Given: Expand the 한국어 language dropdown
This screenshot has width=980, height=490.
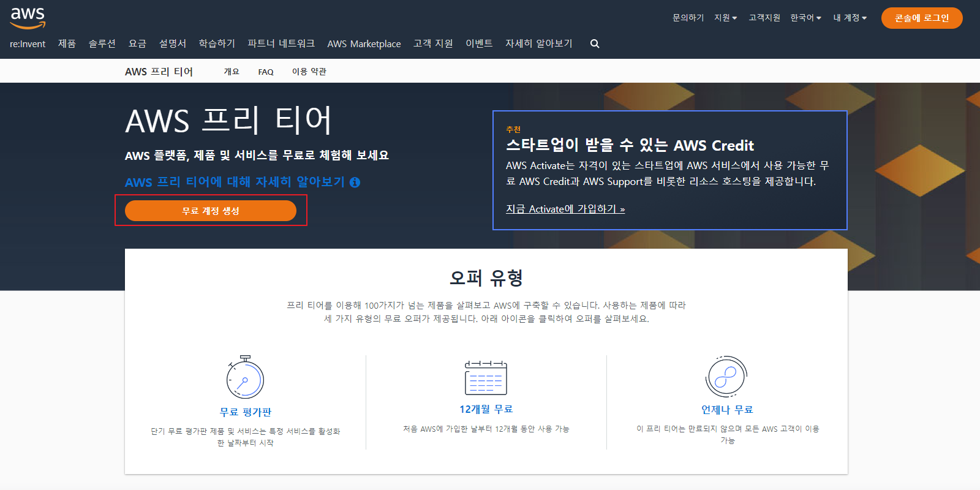Looking at the screenshot, I should click(805, 18).
